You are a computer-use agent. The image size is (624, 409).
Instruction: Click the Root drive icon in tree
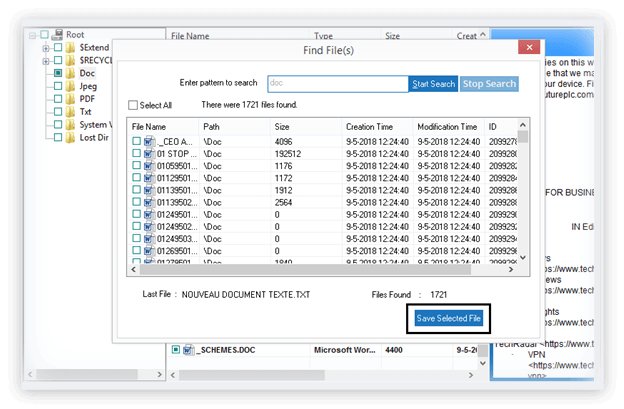(x=57, y=34)
